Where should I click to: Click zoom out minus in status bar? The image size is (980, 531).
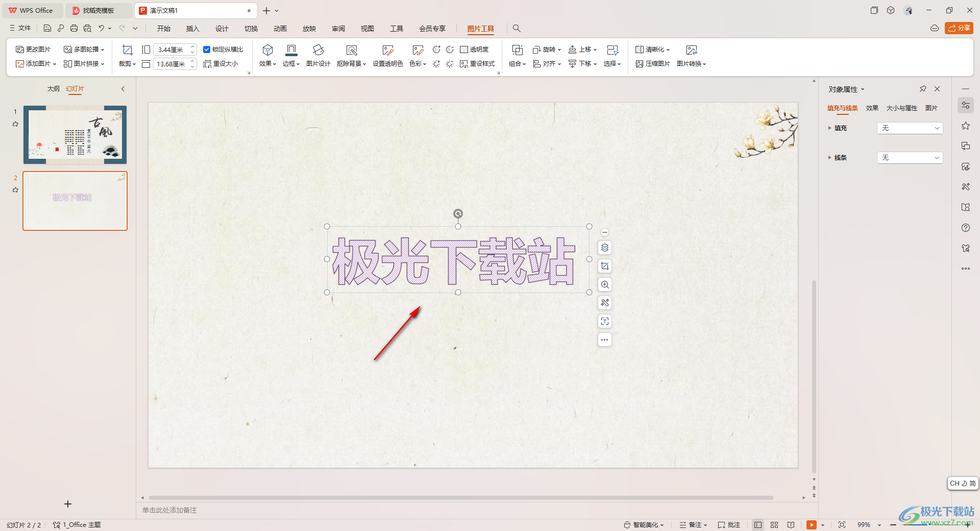pyautogui.click(x=893, y=525)
